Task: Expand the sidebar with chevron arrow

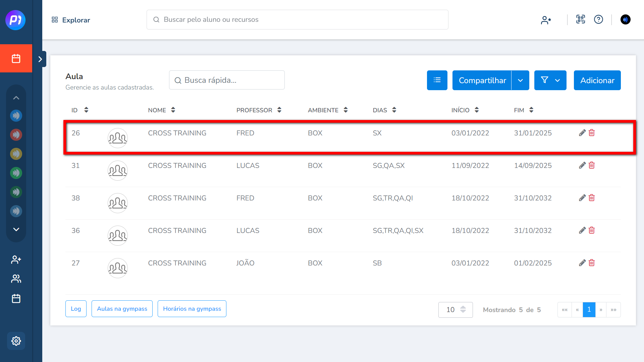Action: tap(40, 59)
